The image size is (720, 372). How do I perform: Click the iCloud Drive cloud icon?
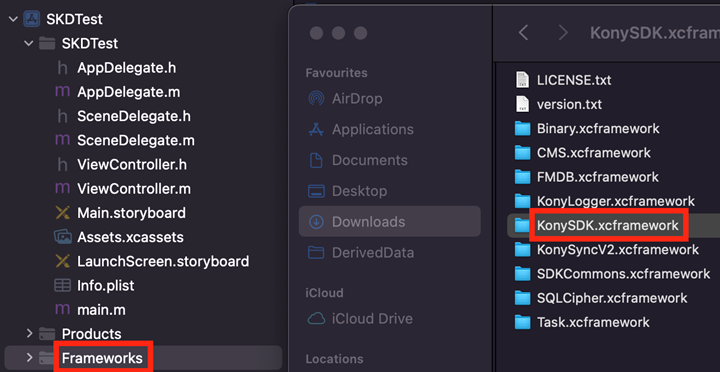point(315,318)
